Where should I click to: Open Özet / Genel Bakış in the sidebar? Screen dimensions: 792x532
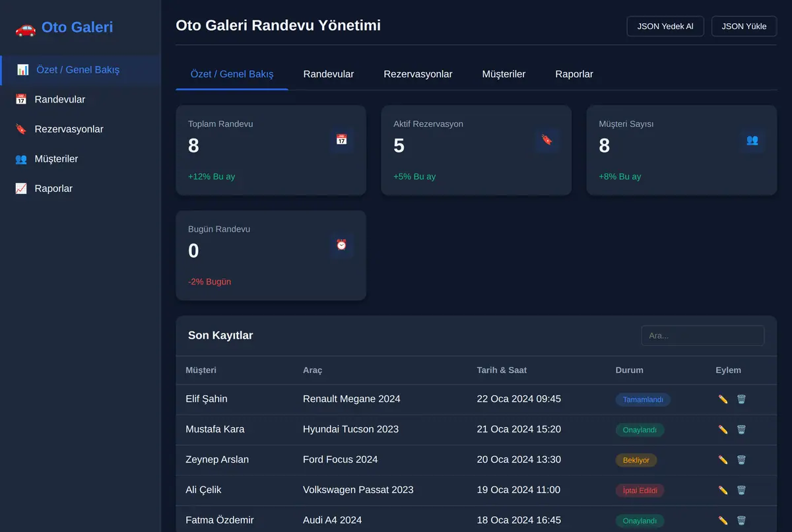(x=81, y=70)
